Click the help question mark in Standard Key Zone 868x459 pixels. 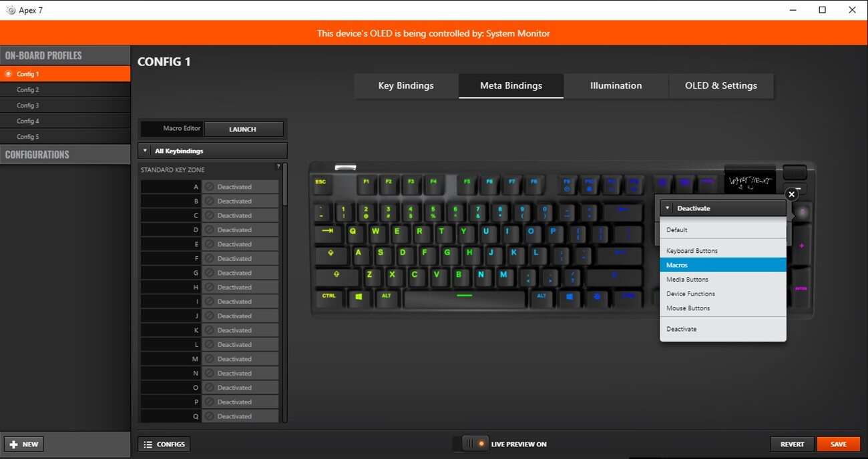click(x=278, y=167)
